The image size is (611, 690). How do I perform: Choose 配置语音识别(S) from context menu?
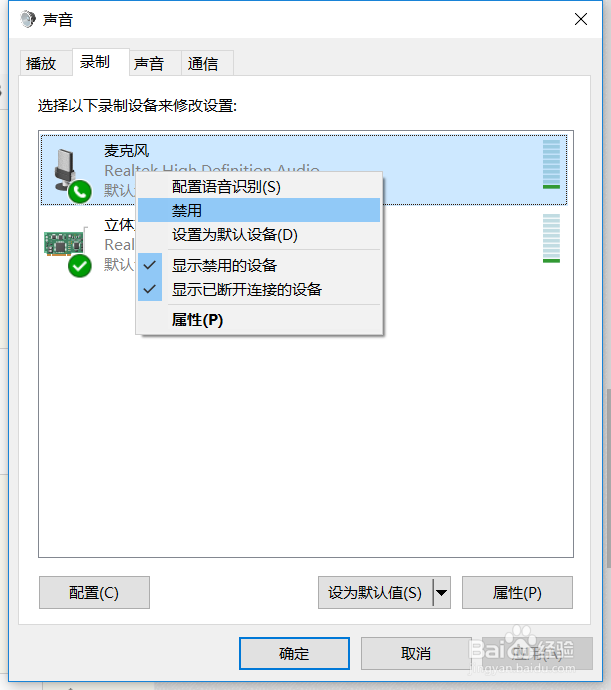[259, 187]
